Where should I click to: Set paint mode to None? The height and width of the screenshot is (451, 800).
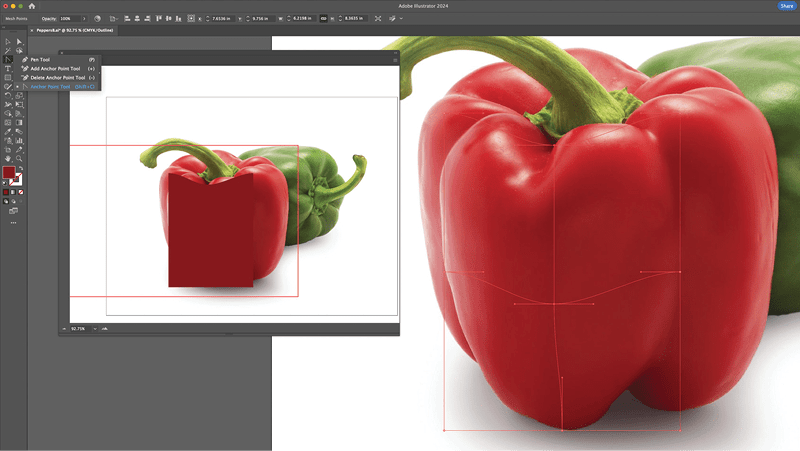click(x=20, y=192)
